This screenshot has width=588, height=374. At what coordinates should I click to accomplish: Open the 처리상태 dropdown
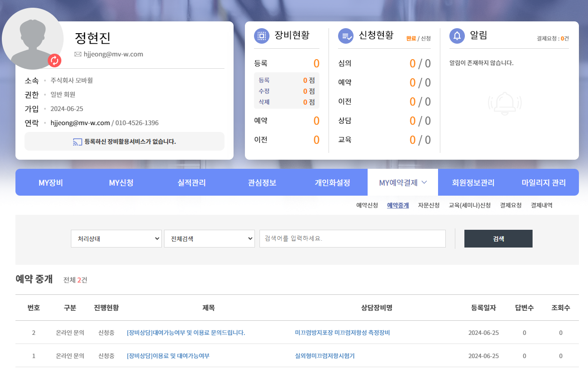pyautogui.click(x=116, y=238)
